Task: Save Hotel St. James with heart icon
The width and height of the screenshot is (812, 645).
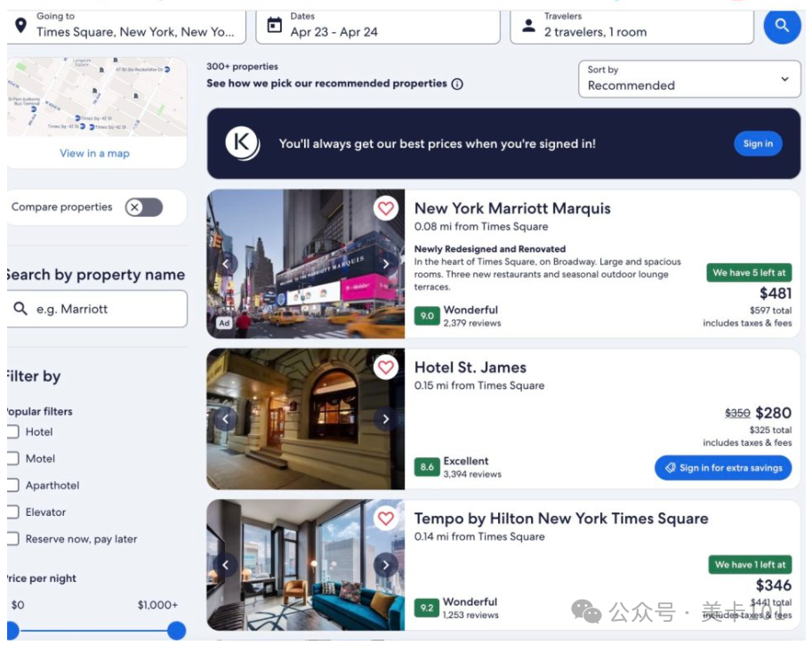Action: pyautogui.click(x=386, y=367)
